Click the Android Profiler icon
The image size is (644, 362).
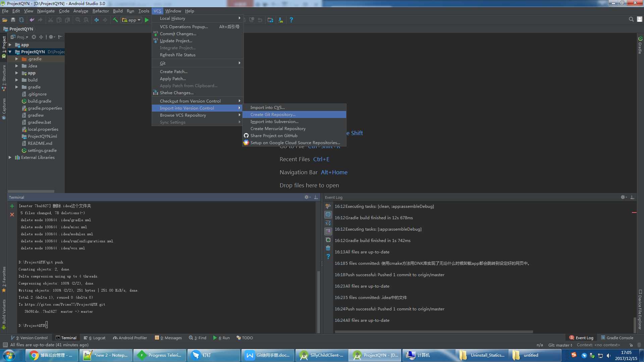tap(115, 338)
